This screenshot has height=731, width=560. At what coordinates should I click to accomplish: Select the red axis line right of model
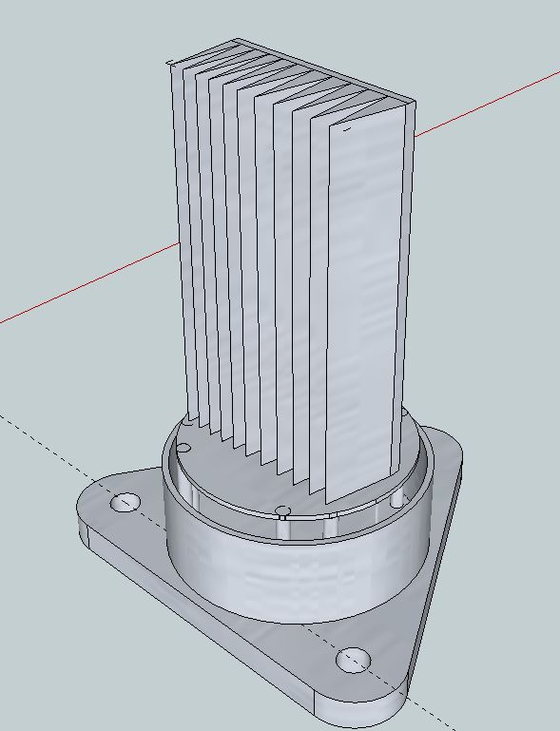(487, 104)
